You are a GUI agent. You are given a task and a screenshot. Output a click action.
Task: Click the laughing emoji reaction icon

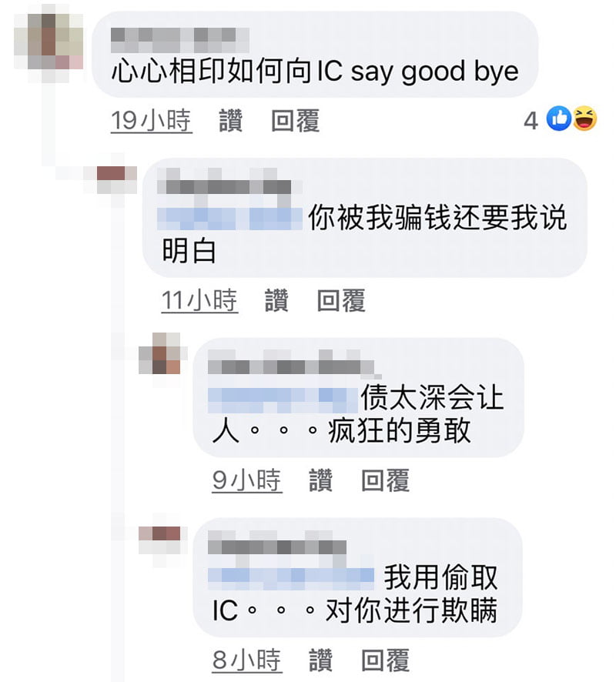[x=584, y=119]
